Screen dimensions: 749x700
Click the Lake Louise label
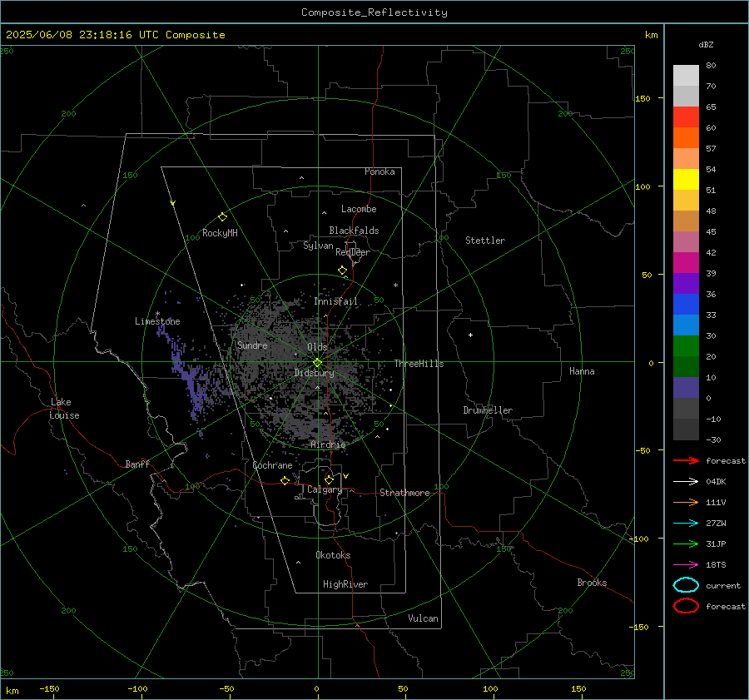point(64,409)
